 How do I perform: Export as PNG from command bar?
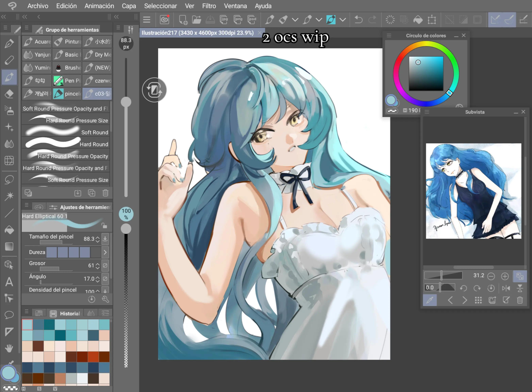tap(238, 20)
